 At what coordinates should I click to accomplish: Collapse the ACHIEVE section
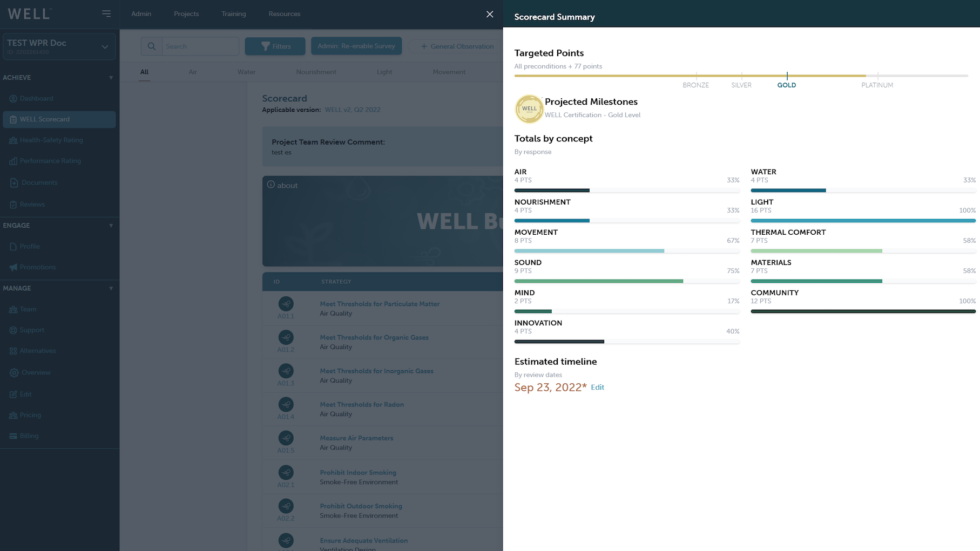[111, 78]
